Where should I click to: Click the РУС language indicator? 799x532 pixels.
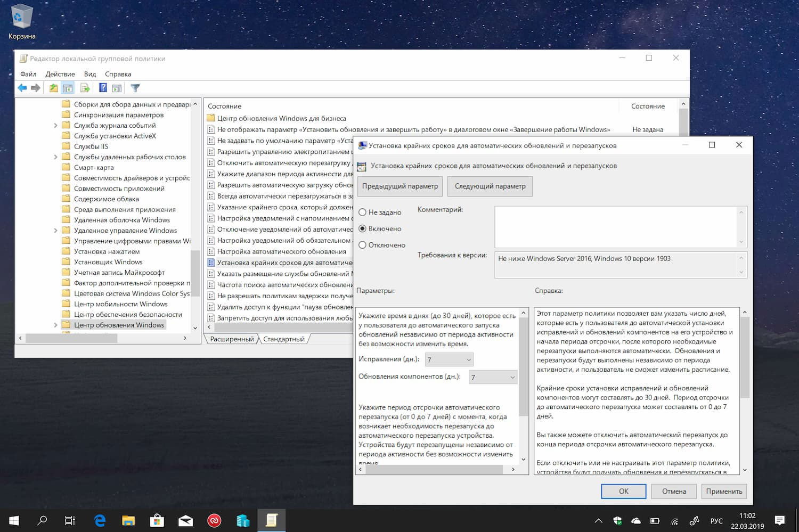[716, 521]
